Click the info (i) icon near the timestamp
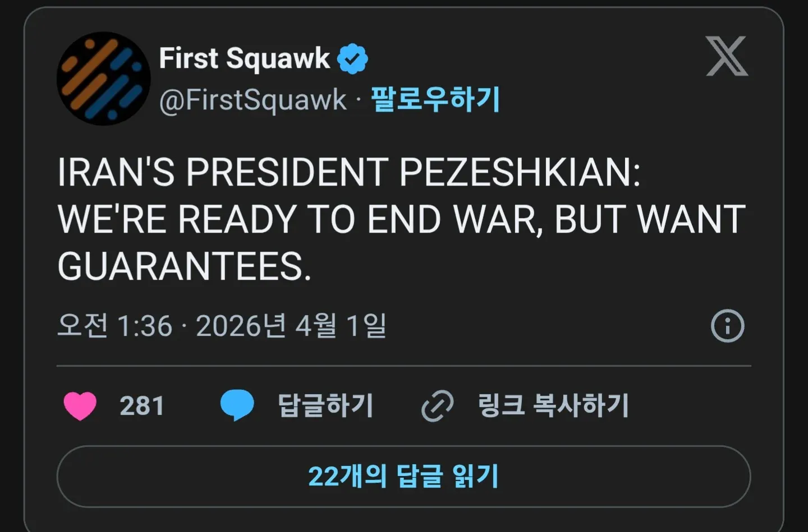The width and height of the screenshot is (808, 532). click(728, 325)
